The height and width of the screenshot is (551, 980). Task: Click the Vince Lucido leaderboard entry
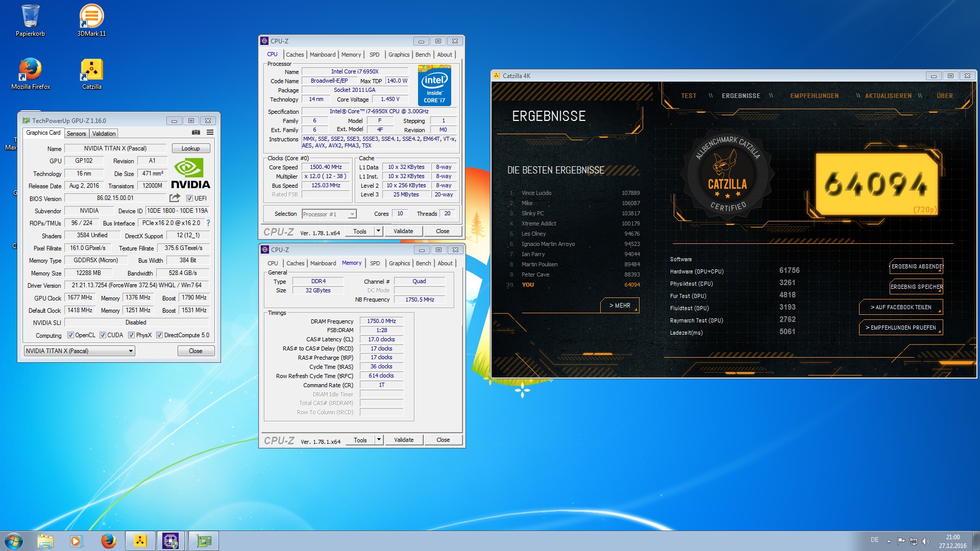coord(575,193)
